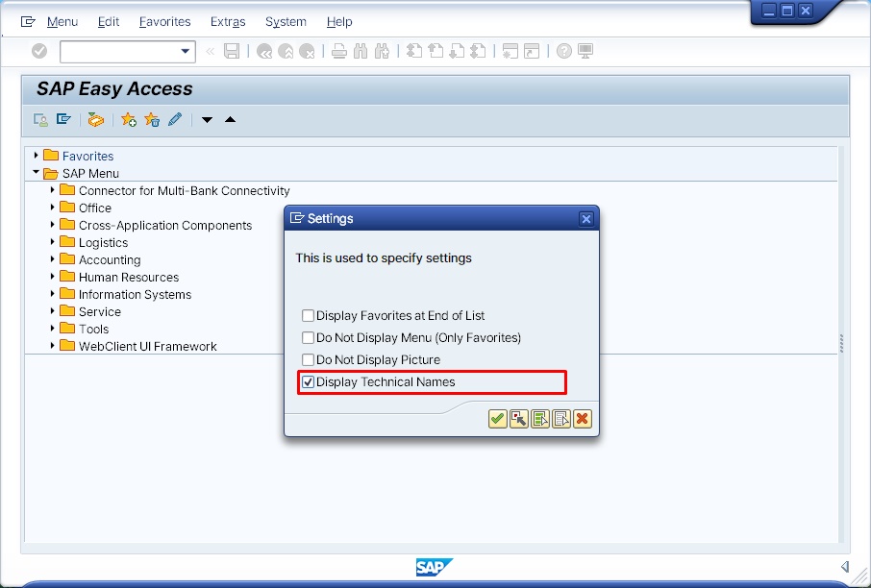Open the command field dropdown arrow
This screenshot has height=588, width=871.
point(186,52)
